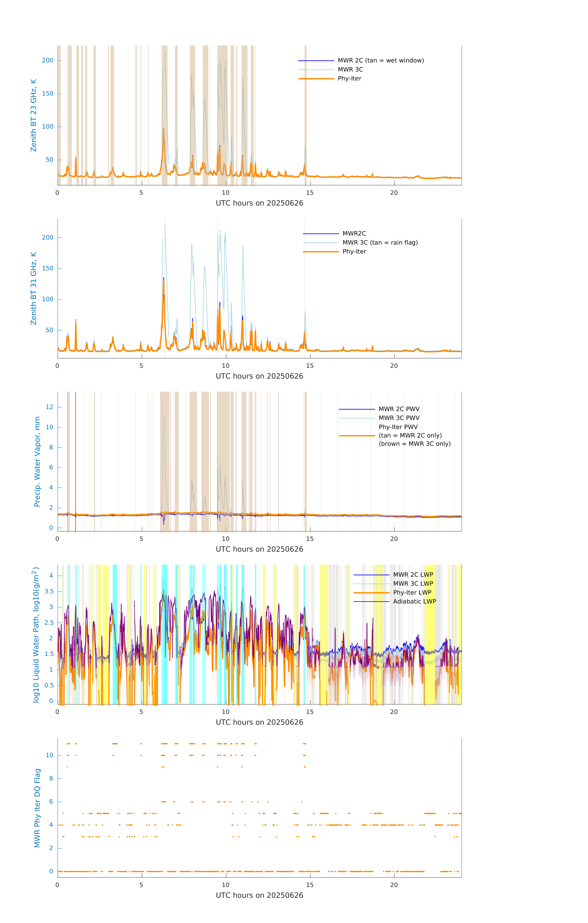Click the 'Precip. Water Vapor, mm' y-axis title
Image resolution: width=588 pixels, height=923 pixels.
pos(37,461)
